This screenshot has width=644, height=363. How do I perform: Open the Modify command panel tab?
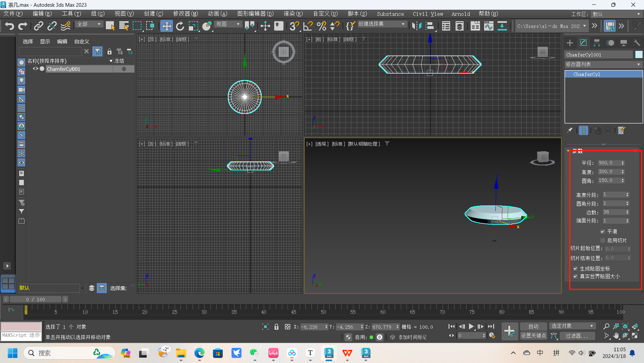584,43
